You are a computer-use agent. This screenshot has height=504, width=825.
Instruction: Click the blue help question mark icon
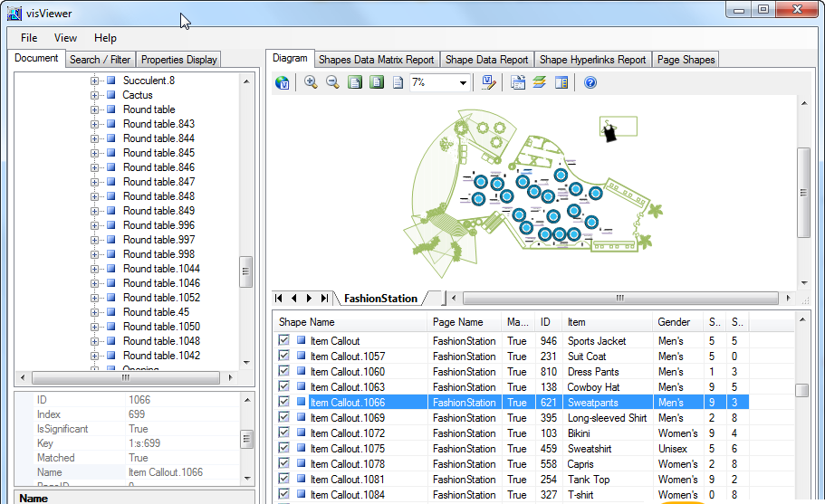tap(590, 82)
